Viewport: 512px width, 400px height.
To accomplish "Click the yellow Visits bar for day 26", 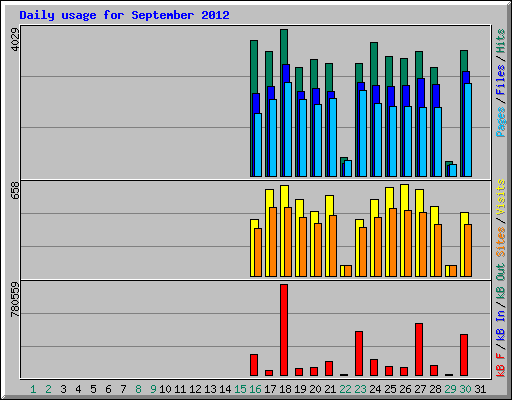I will pyautogui.click(x=404, y=197).
